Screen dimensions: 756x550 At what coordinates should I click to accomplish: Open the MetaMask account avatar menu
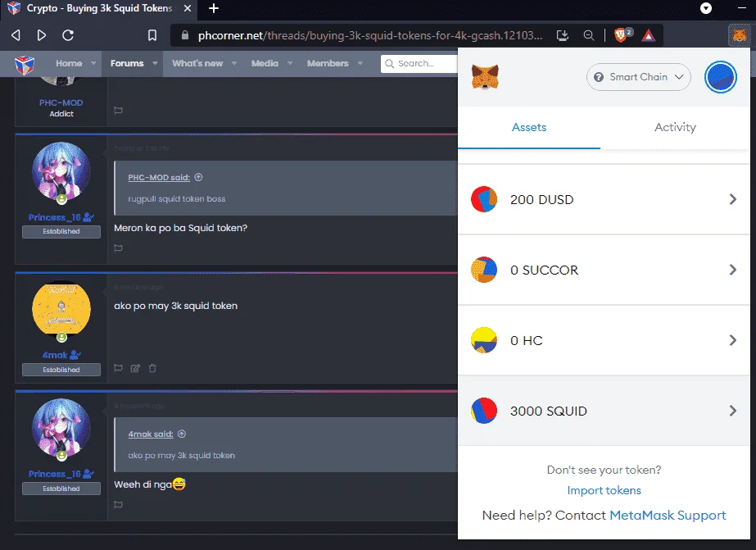coord(720,77)
